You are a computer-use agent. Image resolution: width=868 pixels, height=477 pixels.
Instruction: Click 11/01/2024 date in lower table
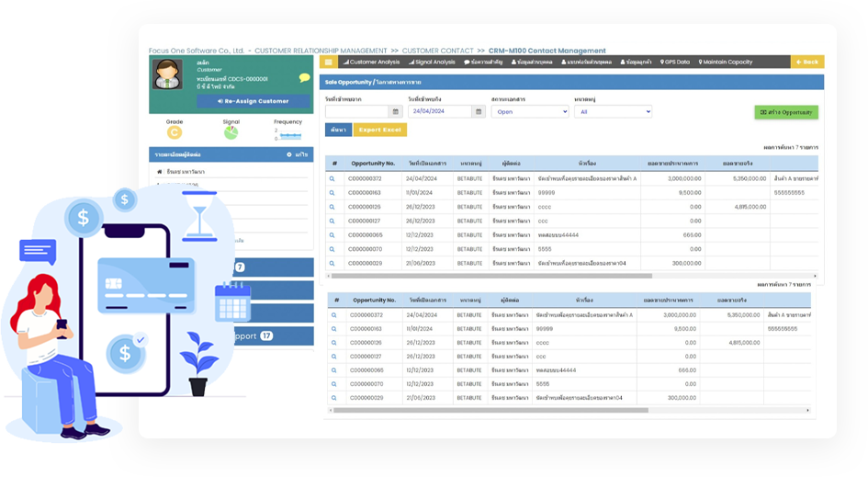[x=420, y=329]
